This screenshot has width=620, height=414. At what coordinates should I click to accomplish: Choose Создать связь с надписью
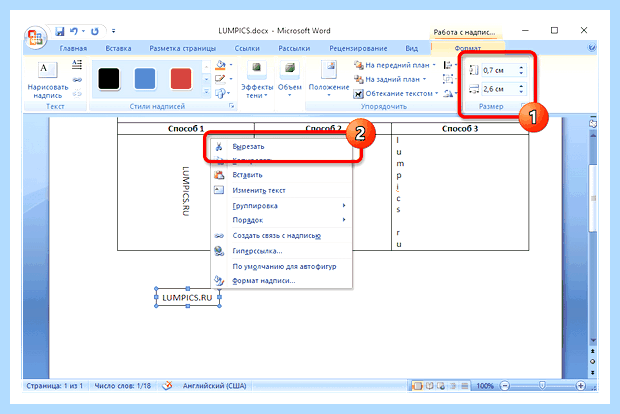click(x=282, y=236)
